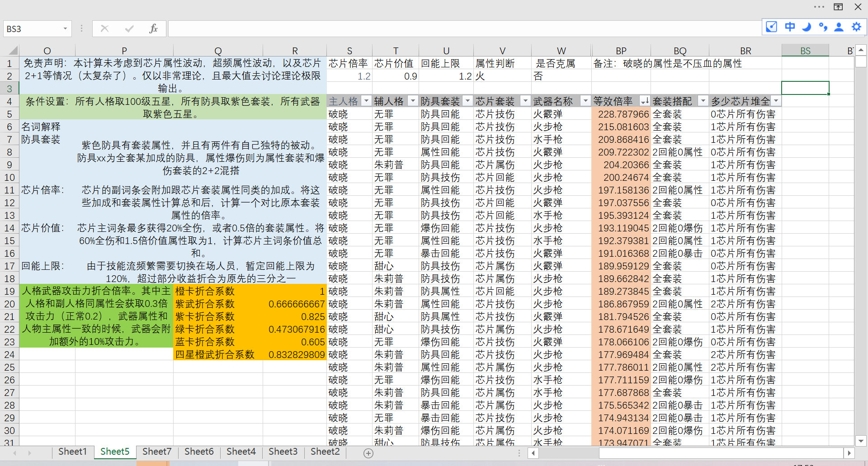
Task: Select column header BS
Action: coord(805,51)
